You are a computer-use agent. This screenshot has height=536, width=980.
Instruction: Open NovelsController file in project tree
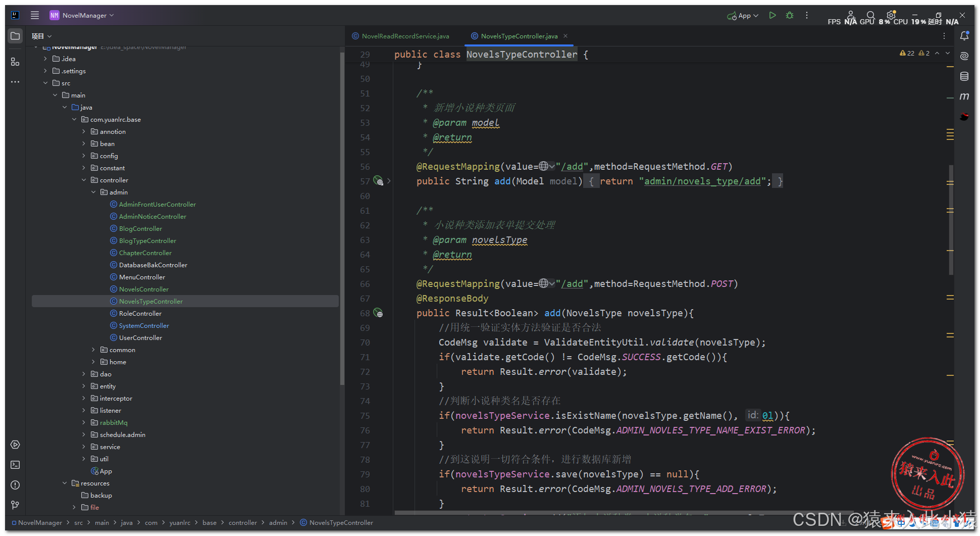(143, 289)
